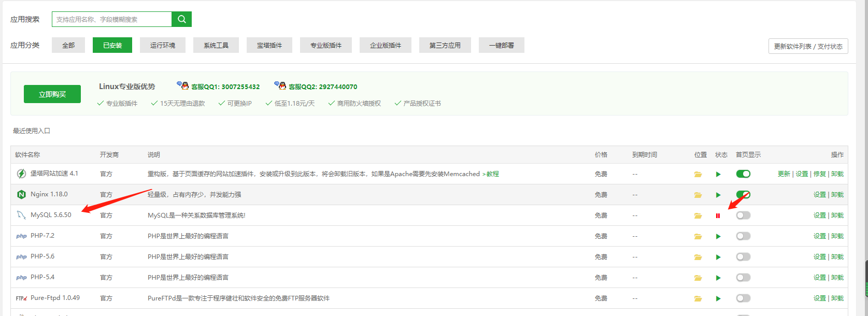The height and width of the screenshot is (316, 868).
Task: Click 卸载 for Pure-Ftpd 1.0.49
Action: (x=837, y=298)
